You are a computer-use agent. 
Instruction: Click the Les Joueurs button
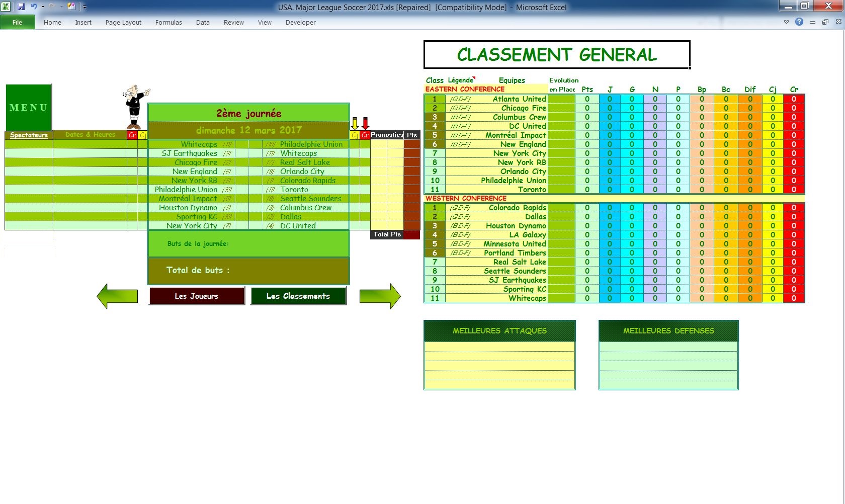click(197, 296)
